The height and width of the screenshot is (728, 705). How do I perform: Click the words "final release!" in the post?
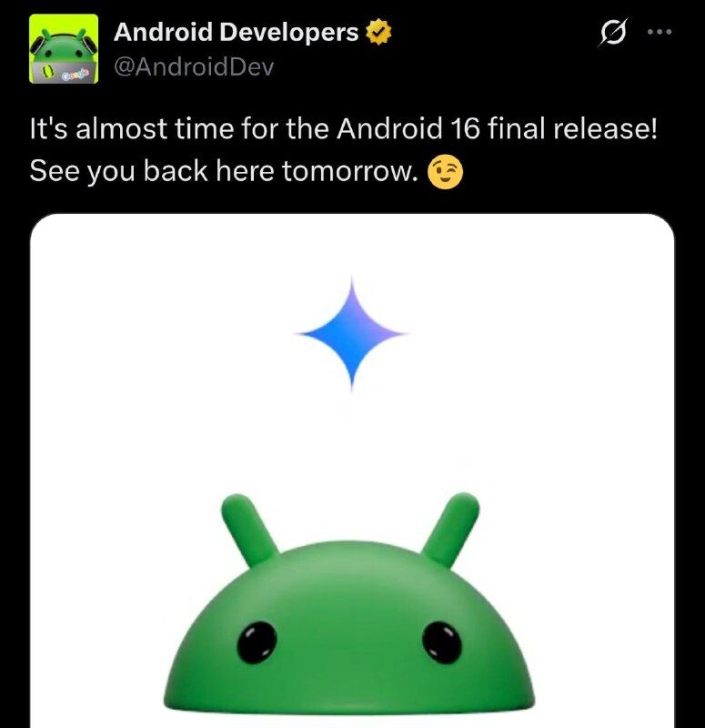pyautogui.click(x=572, y=128)
